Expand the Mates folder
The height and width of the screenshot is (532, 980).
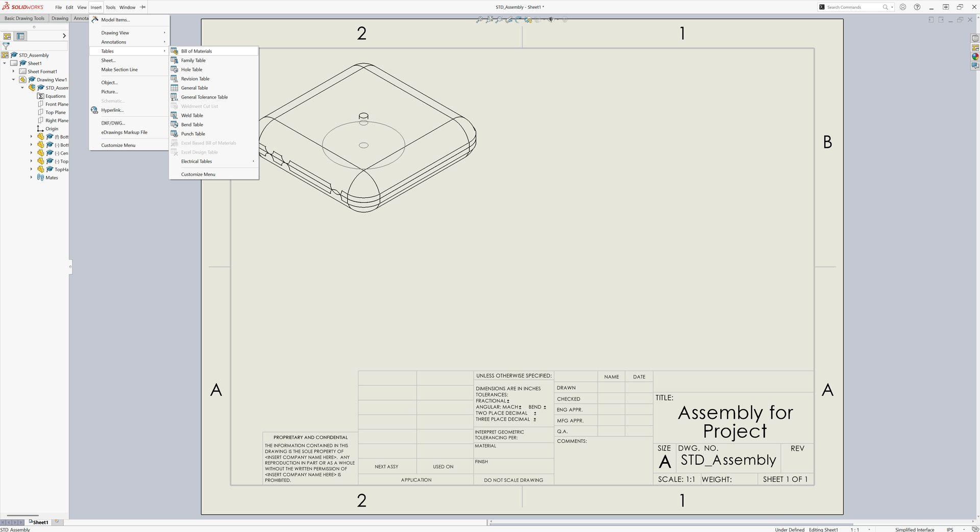pyautogui.click(x=31, y=178)
